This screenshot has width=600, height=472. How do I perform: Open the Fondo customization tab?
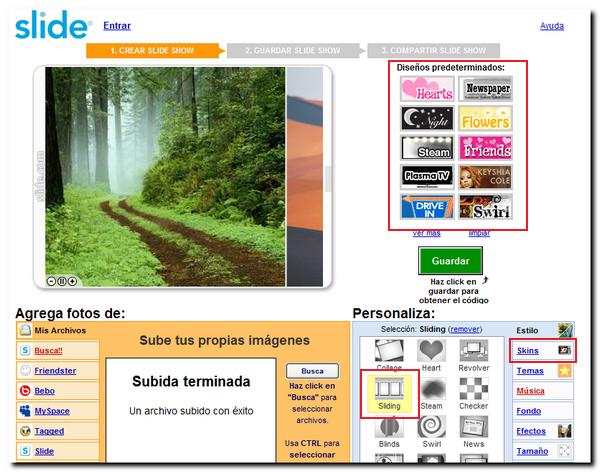[543, 411]
